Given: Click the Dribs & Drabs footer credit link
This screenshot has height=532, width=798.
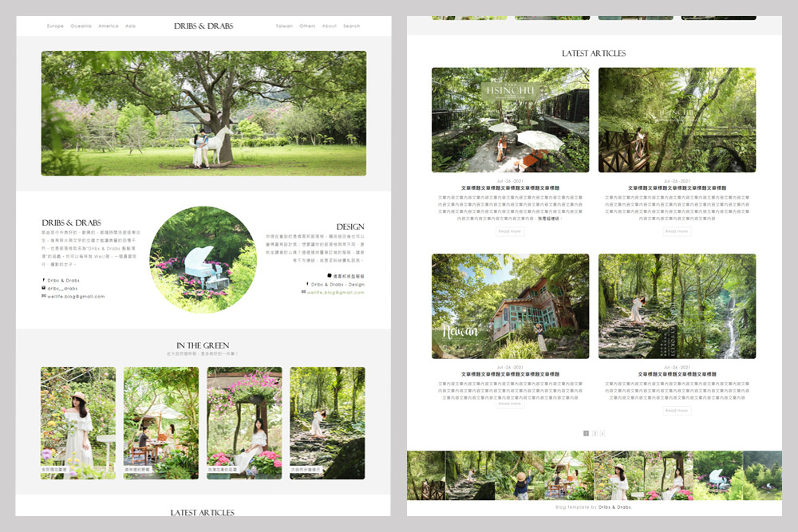Looking at the screenshot, I should point(614,507).
